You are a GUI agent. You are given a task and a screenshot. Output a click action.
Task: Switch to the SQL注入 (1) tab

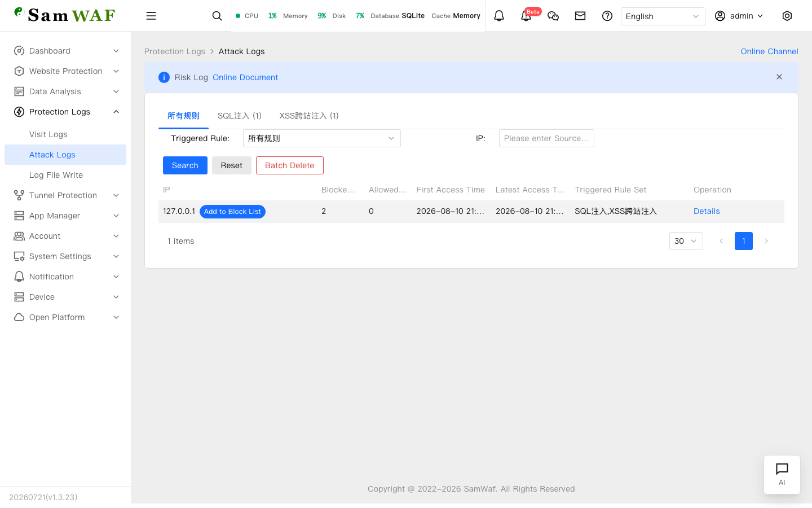pos(240,116)
